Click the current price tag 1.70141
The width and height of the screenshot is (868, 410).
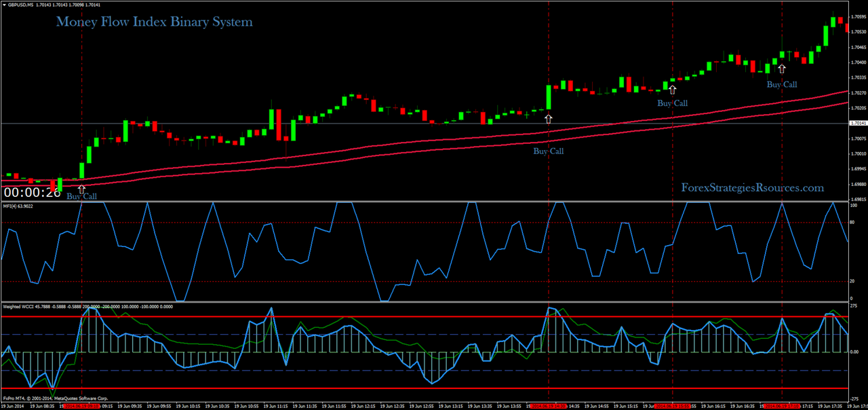[857, 123]
